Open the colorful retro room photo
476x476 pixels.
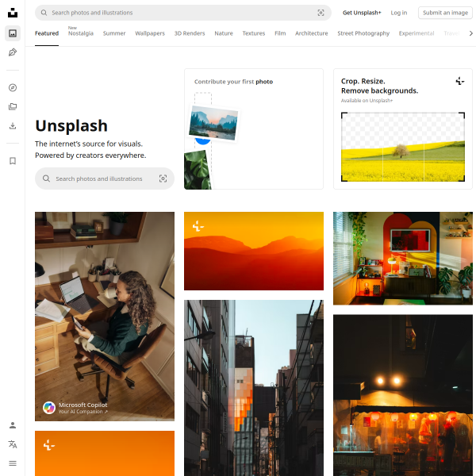[403, 259]
